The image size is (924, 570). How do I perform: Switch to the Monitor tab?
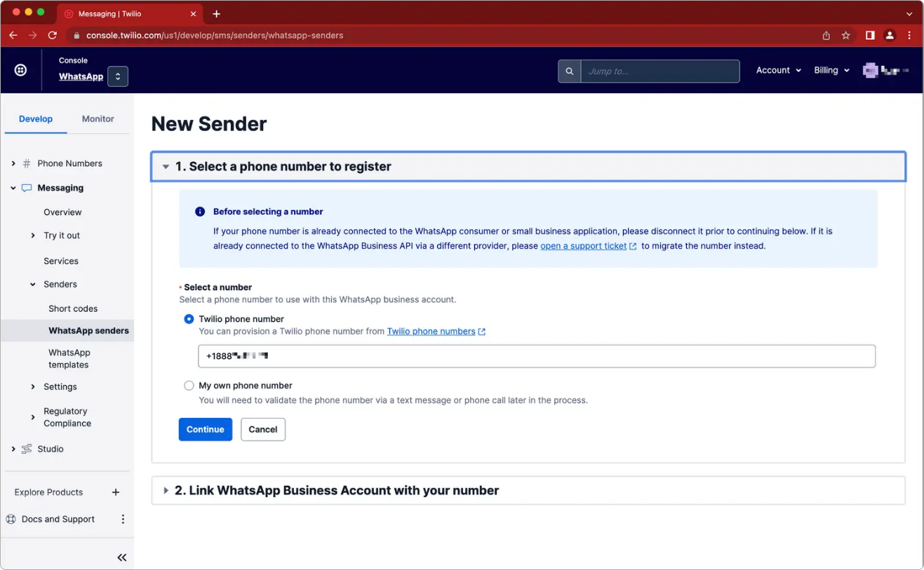(x=98, y=119)
